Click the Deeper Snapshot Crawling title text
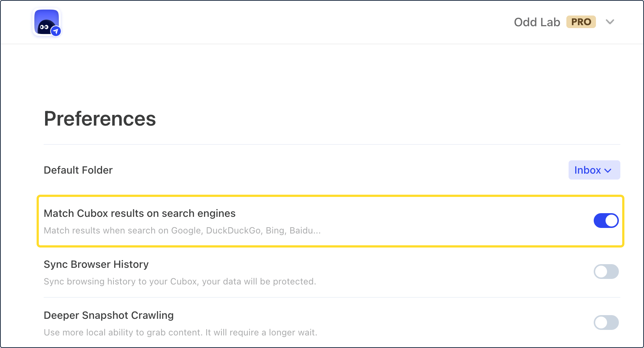This screenshot has height=348, width=644. pyautogui.click(x=109, y=315)
